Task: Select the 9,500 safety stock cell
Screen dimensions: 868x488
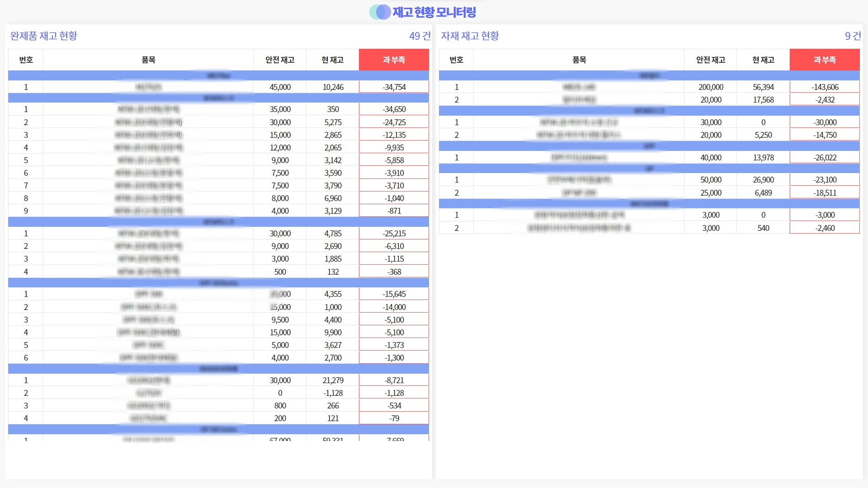Action: [280, 319]
